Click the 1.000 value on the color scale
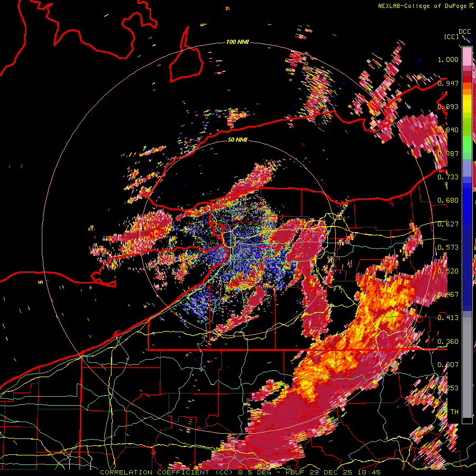The image size is (476, 476). point(448,59)
